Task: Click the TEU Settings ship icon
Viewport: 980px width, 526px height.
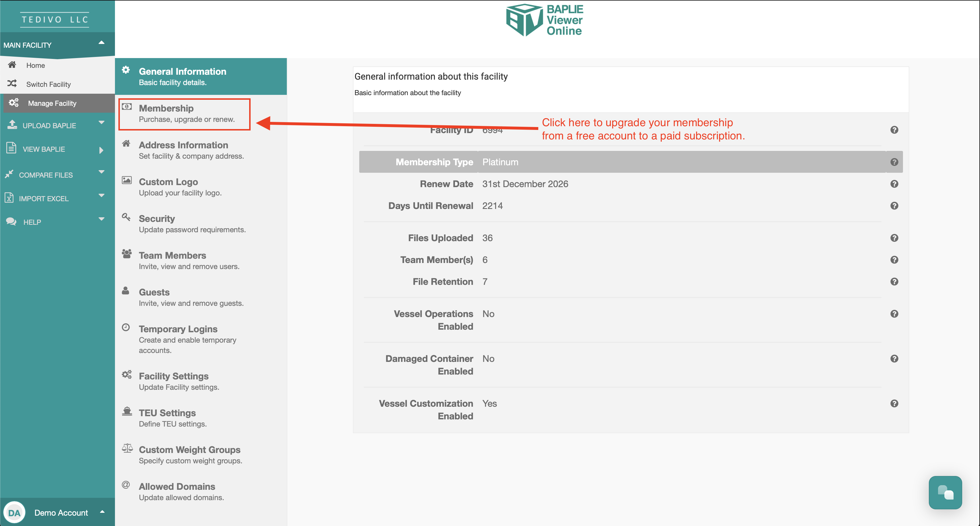Action: [127, 411]
